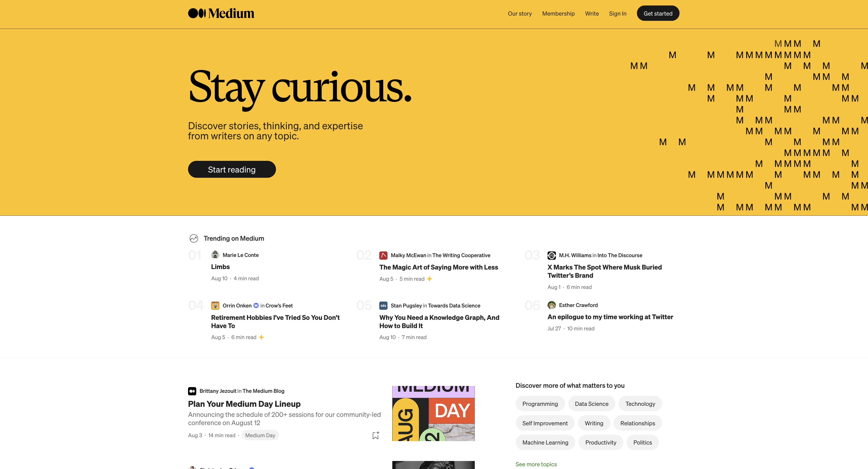Open the article titled Limbs
868x469 pixels.
click(220, 267)
